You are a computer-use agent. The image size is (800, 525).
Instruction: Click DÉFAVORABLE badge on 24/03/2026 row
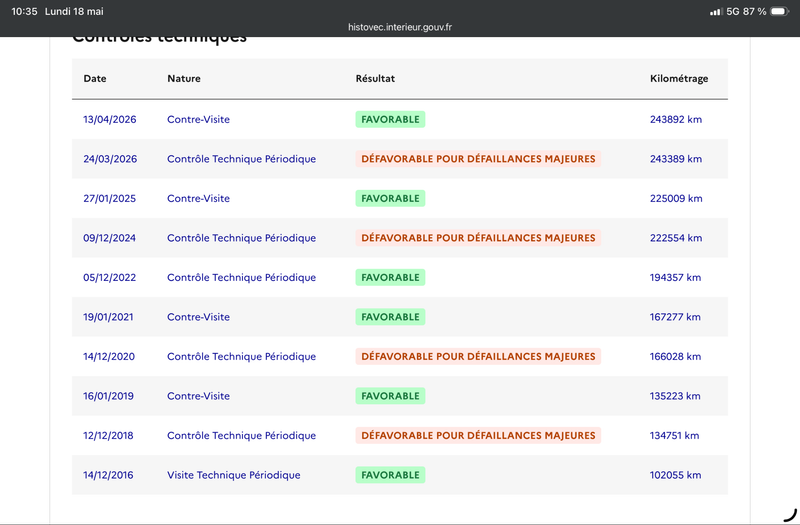(x=478, y=159)
